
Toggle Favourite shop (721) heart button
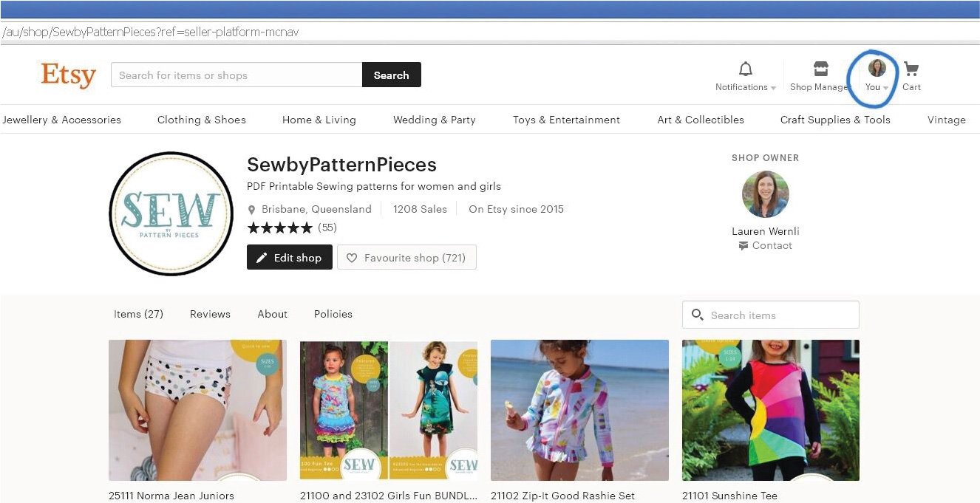[x=406, y=258]
